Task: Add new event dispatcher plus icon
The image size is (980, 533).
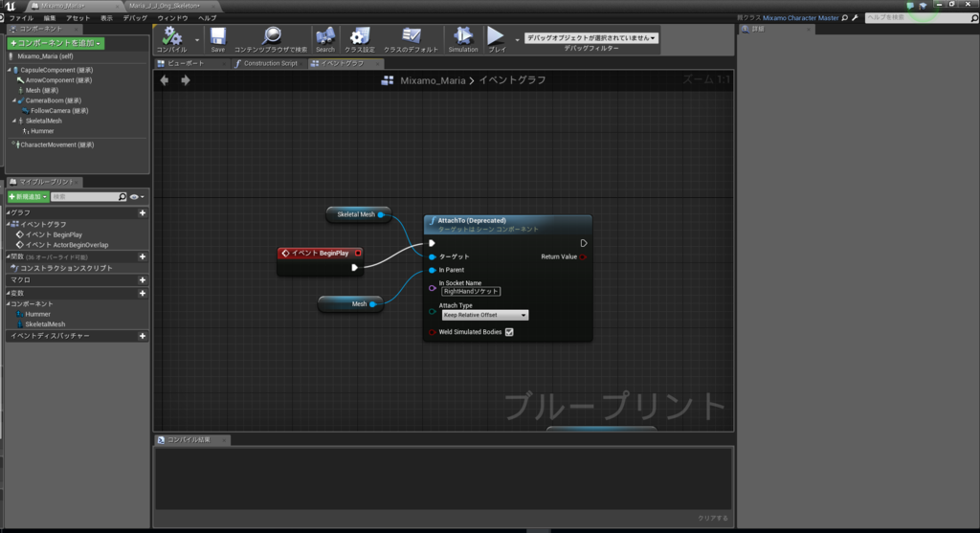Action: 143,336
